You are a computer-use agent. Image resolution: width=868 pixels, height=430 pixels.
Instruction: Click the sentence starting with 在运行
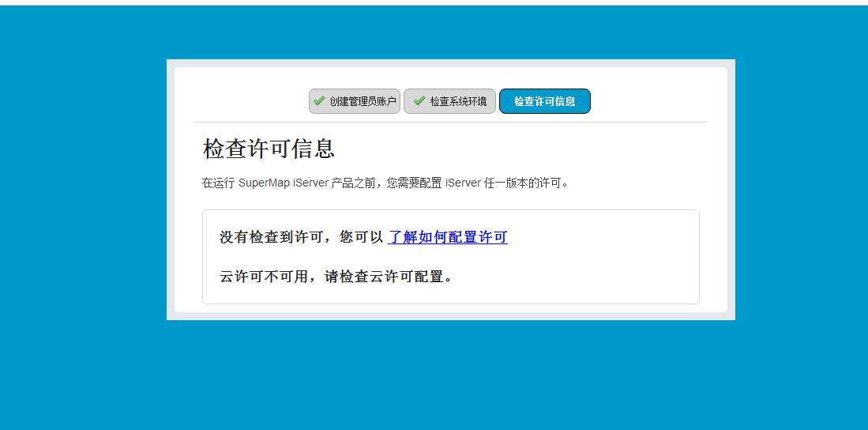click(x=385, y=183)
